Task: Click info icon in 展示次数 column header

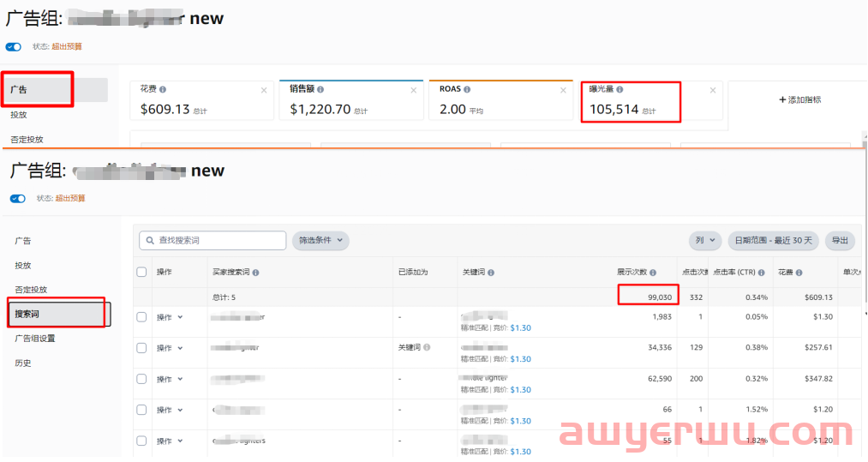Action: [652, 273]
